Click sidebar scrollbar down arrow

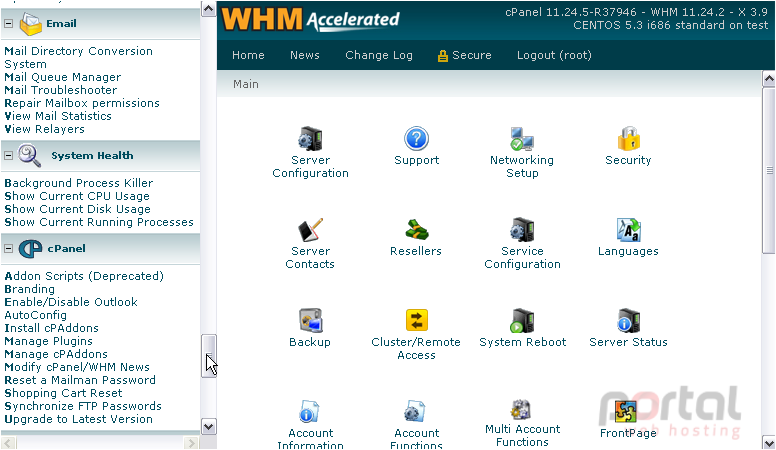coord(209,426)
